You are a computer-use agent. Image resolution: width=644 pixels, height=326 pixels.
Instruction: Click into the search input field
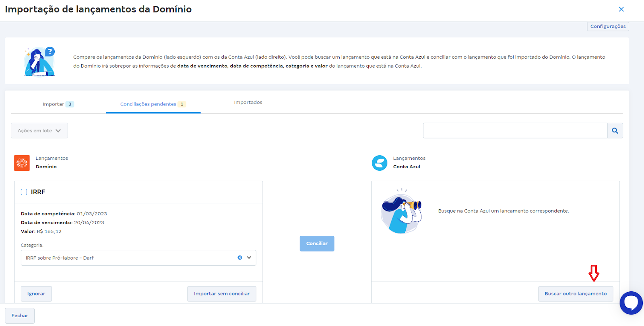(515, 130)
